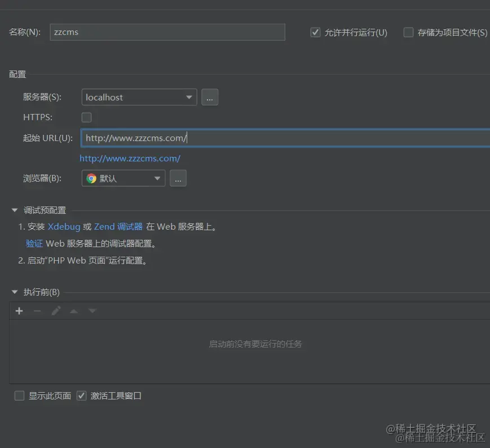Collapse the 执行前(B) section
Image resolution: width=490 pixels, height=448 pixels.
pyautogui.click(x=14, y=292)
